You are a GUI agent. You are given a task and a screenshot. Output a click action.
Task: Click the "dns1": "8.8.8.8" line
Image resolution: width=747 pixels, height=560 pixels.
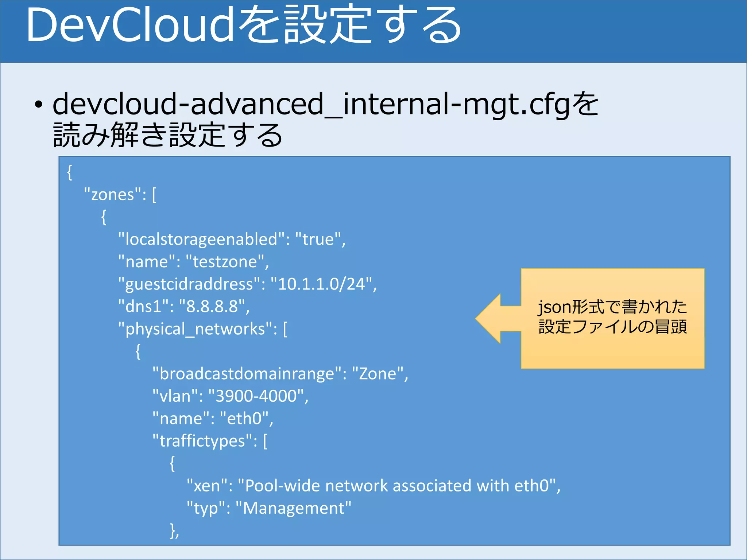pos(184,306)
